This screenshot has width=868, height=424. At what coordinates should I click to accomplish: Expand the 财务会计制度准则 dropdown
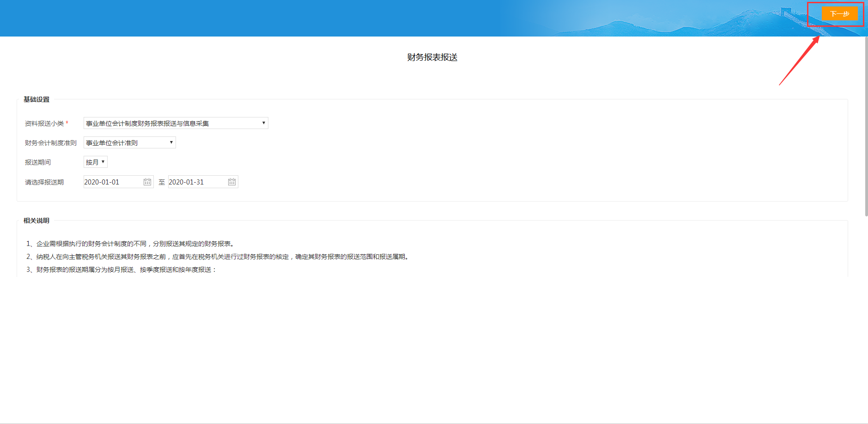click(129, 142)
